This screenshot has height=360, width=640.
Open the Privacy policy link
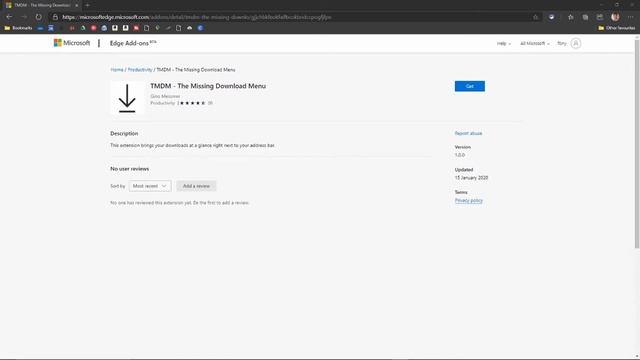coord(469,200)
